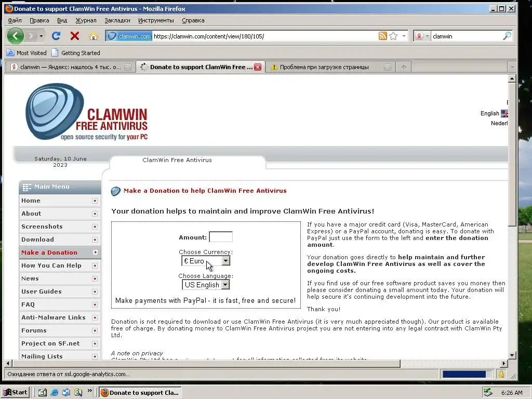Click the horizontal scrollbar right arrow
This screenshot has width=532, height=399.
[504, 363]
